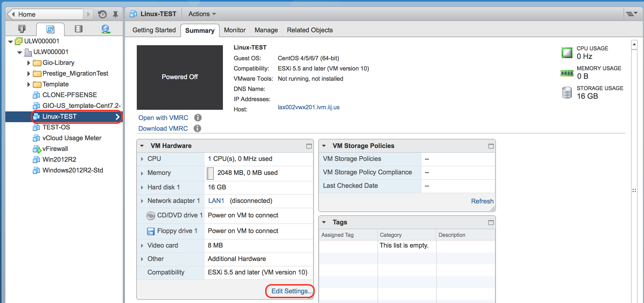Viewport: 644px width, 303px height.
Task: Click the storage usage disk icon
Action: coord(567,93)
